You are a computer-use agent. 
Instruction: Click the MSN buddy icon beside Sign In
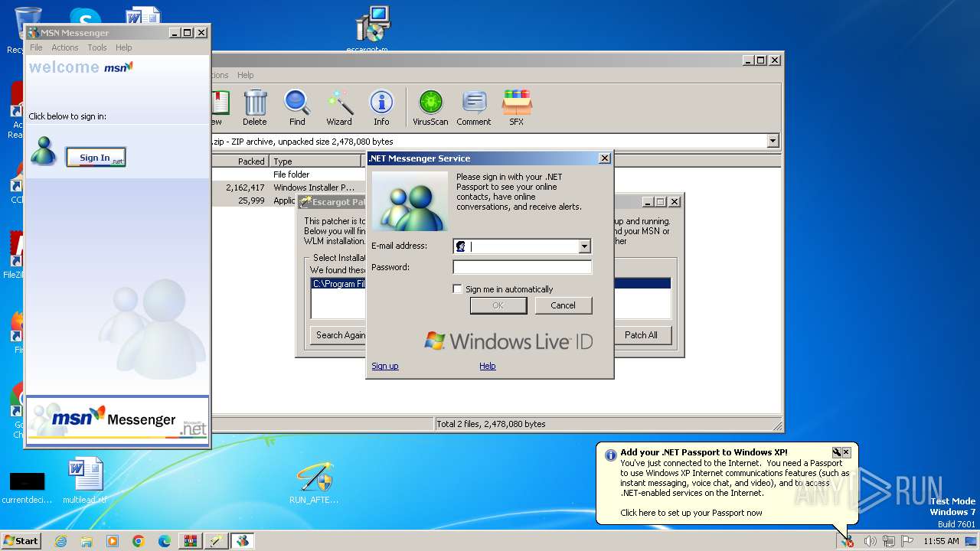pyautogui.click(x=44, y=151)
